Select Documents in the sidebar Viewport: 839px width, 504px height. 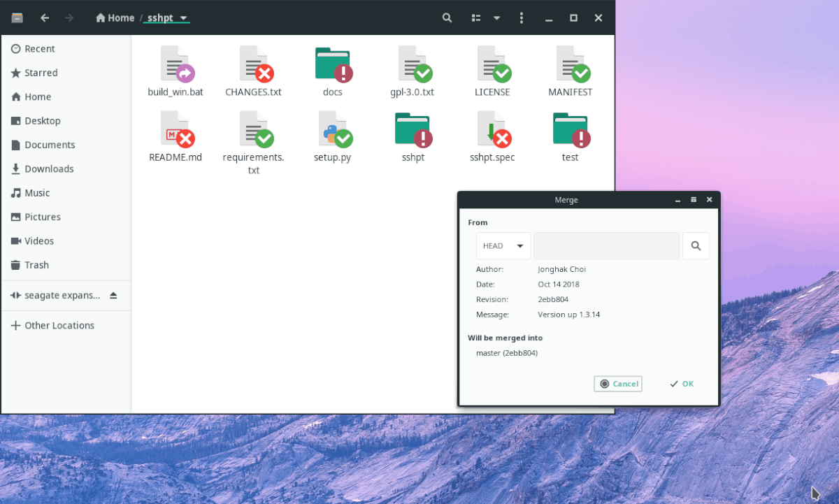66,145
